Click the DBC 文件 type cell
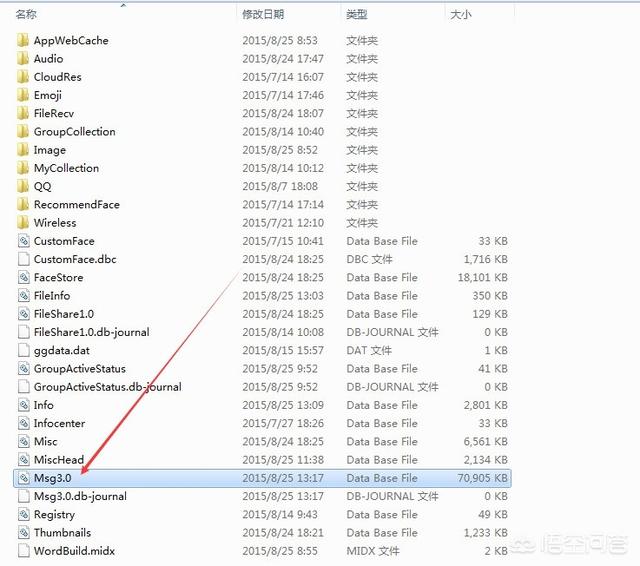The width and height of the screenshot is (640, 566). pyautogui.click(x=369, y=259)
